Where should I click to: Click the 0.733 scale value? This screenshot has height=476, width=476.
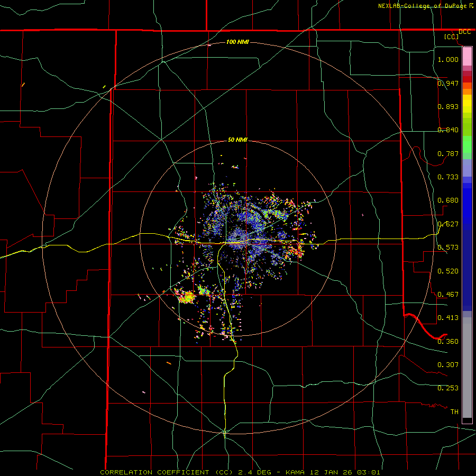coord(448,177)
